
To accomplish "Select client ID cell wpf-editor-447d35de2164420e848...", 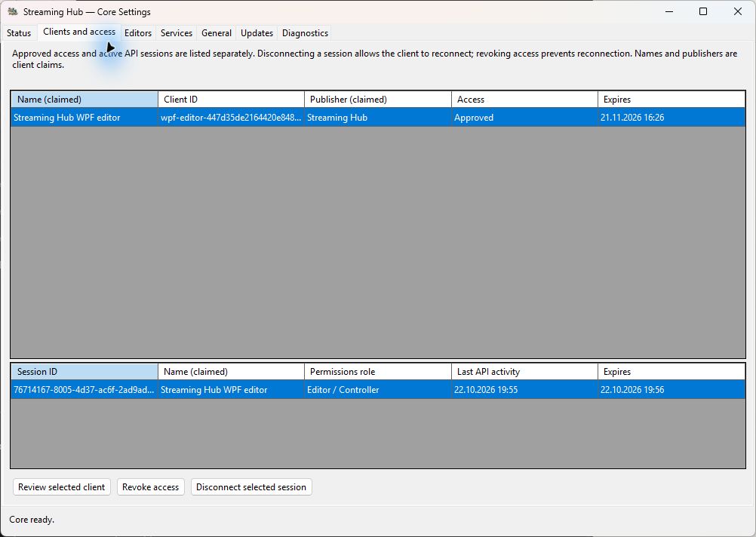I will click(x=232, y=118).
